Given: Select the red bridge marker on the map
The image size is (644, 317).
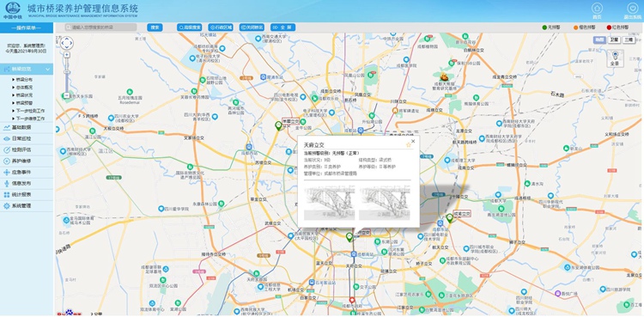Looking at the screenshot, I should coord(351,301).
